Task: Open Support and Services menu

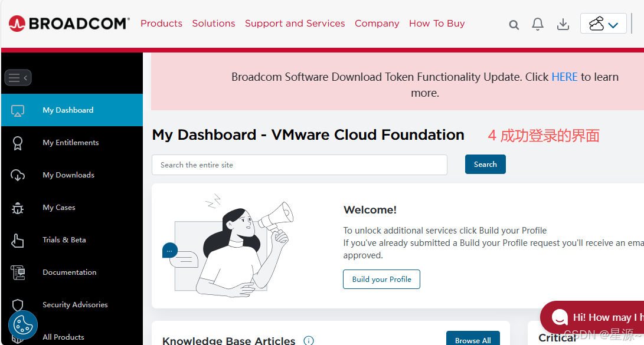Action: click(x=295, y=24)
